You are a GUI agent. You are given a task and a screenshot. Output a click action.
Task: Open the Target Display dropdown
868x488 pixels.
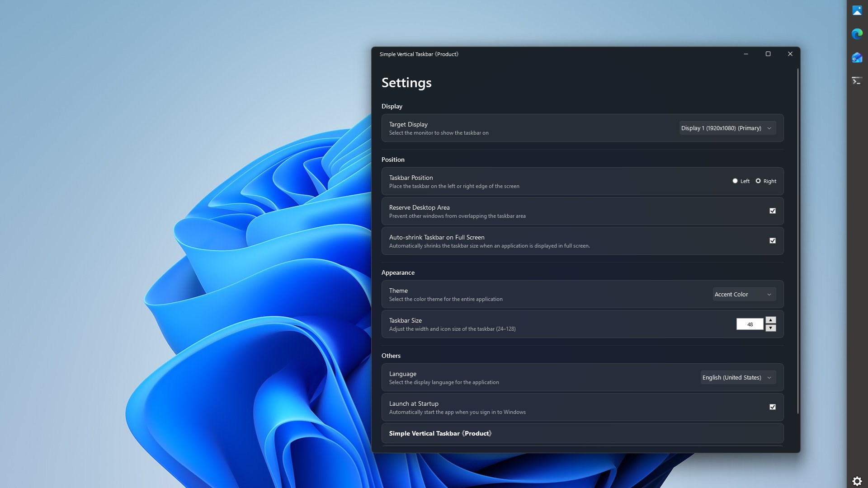728,128
